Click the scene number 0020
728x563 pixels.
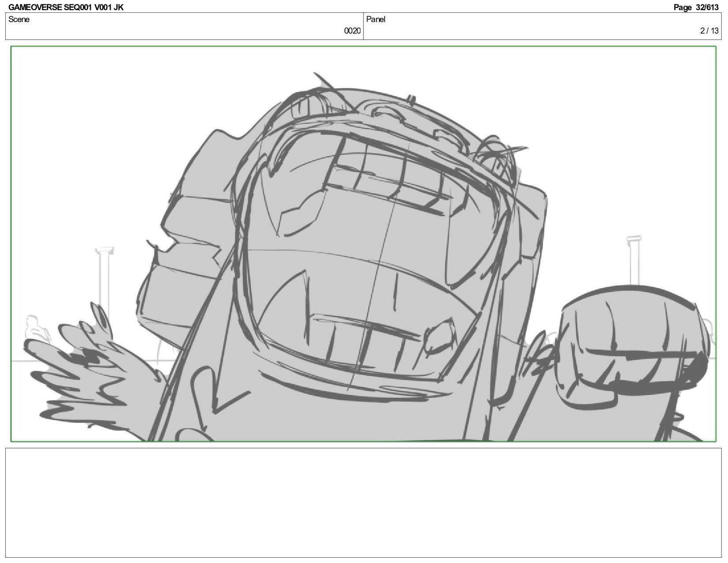point(352,31)
